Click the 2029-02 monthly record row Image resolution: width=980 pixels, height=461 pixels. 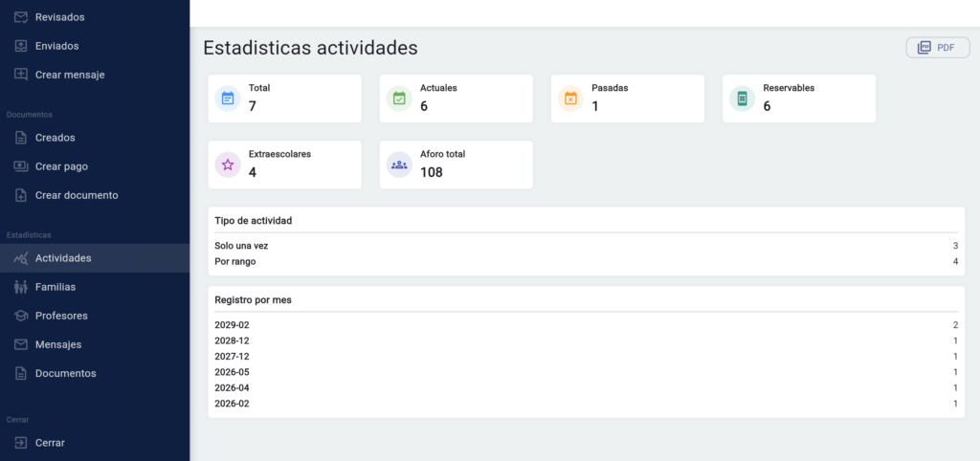[x=587, y=325]
